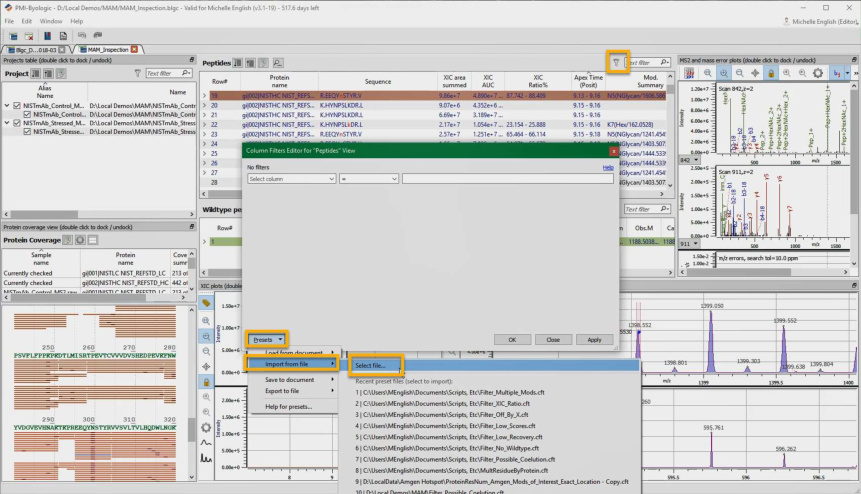
Task: Open the Help link in filter editor
Action: [x=608, y=167]
